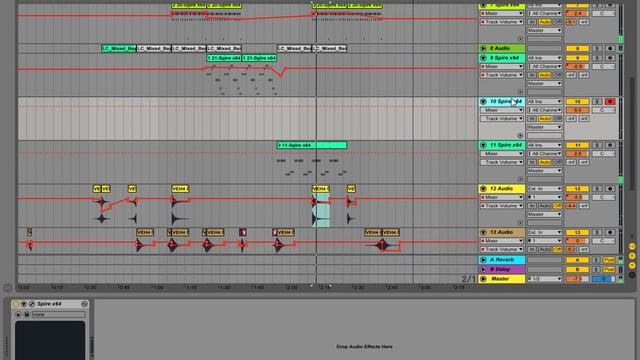Image resolution: width=640 pixels, height=360 pixels.
Task: Solo the 10 Spire x64 track
Action: (597, 101)
